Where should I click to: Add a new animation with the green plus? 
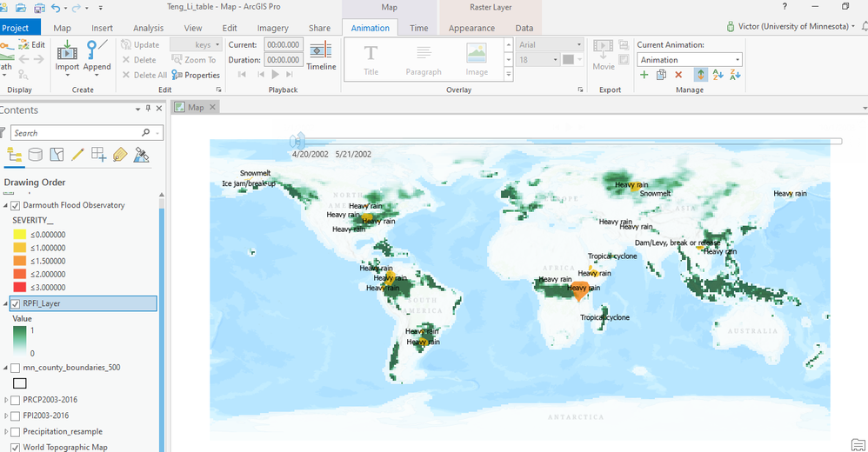point(644,75)
